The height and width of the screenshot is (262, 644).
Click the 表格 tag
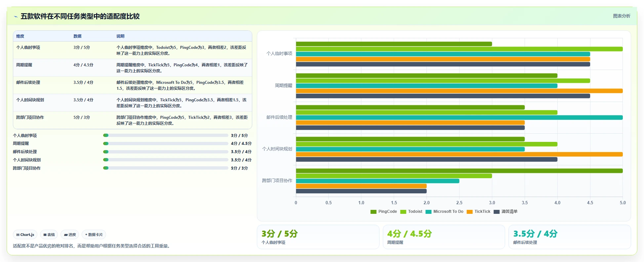(49, 235)
